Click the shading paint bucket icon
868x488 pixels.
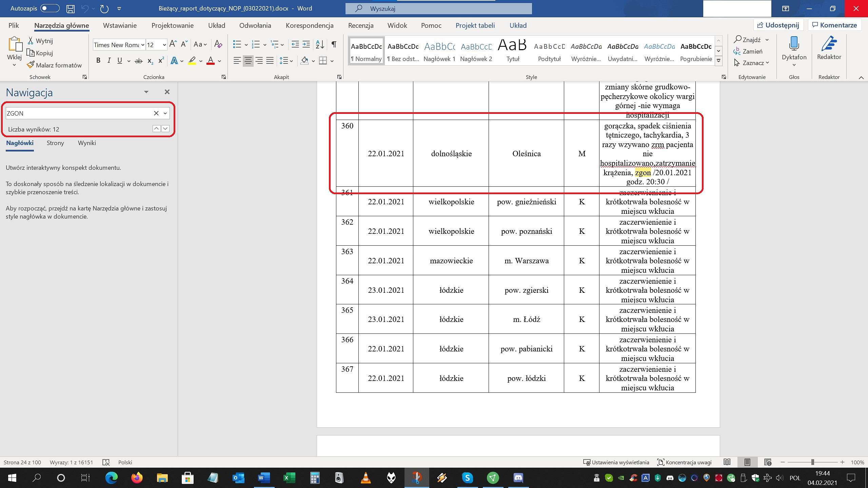[304, 61]
